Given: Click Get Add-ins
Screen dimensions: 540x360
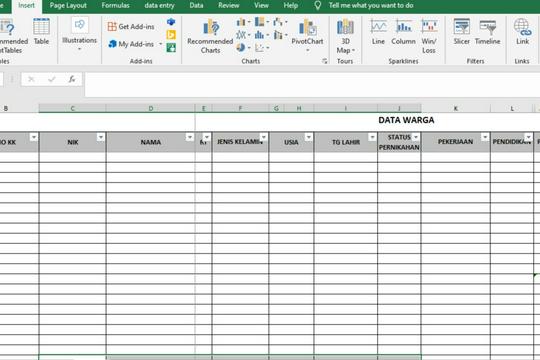Looking at the screenshot, I should click(131, 27).
